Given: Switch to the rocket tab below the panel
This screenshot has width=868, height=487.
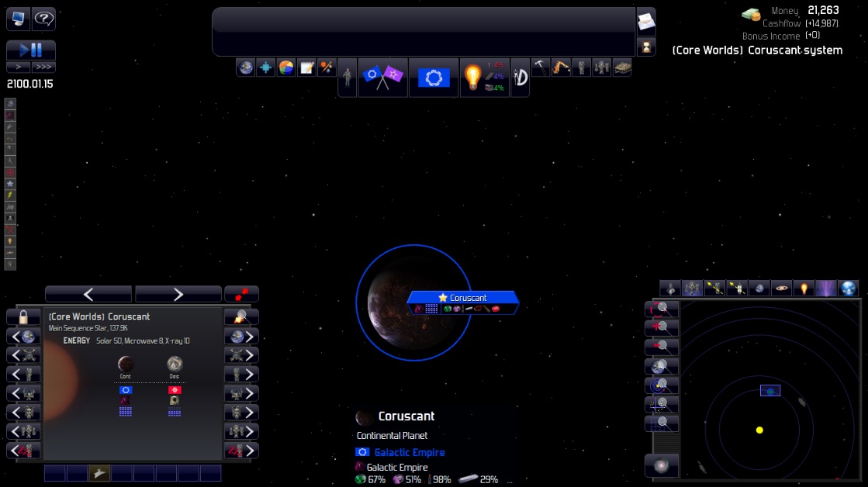Looking at the screenshot, I should pyautogui.click(x=99, y=471).
